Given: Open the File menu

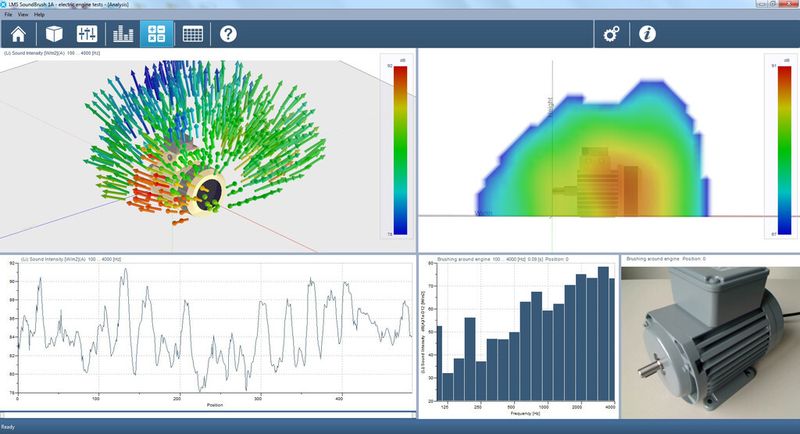Looking at the screenshot, I should tap(8, 15).
